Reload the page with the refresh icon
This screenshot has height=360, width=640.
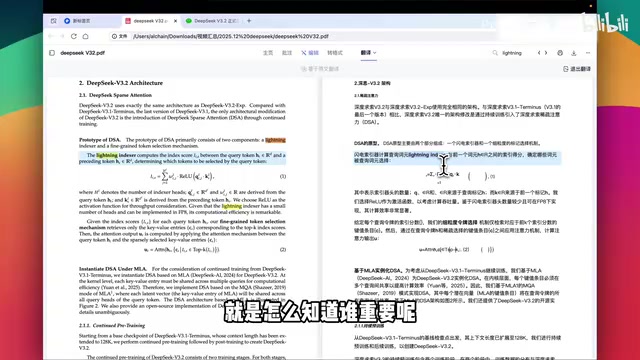pos(74,36)
